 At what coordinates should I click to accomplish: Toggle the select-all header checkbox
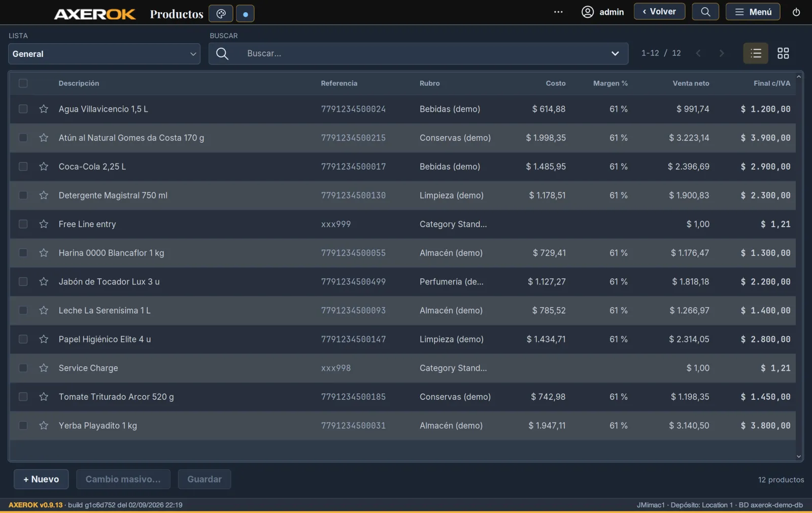click(23, 83)
